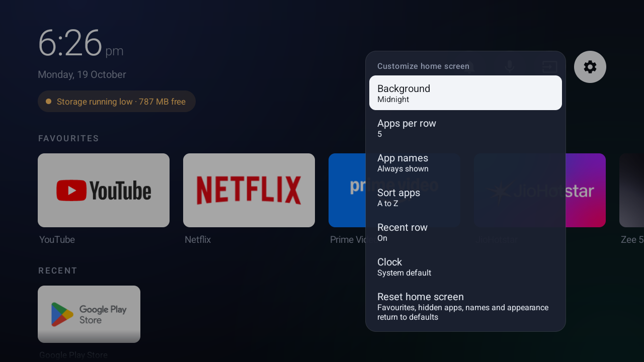Viewport: 644px width, 362px height.
Task: Open the Zee 5 app tile
Action: 631,190
